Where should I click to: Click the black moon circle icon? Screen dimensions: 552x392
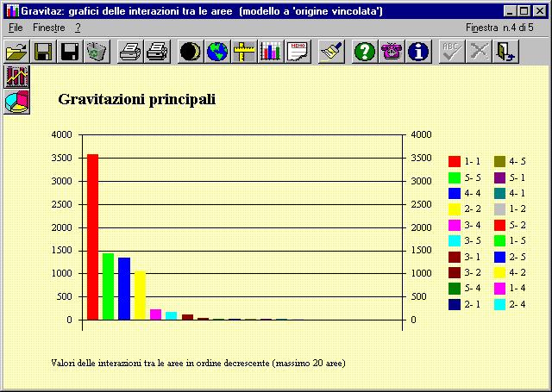click(191, 52)
